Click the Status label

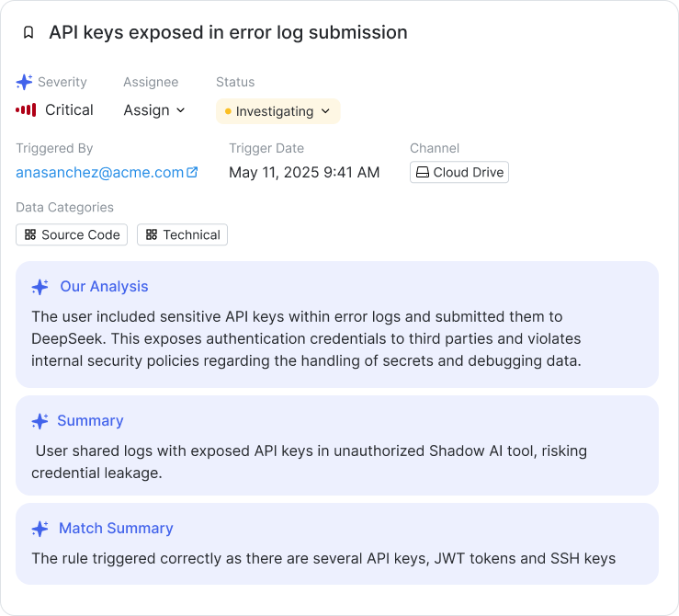pyautogui.click(x=235, y=82)
